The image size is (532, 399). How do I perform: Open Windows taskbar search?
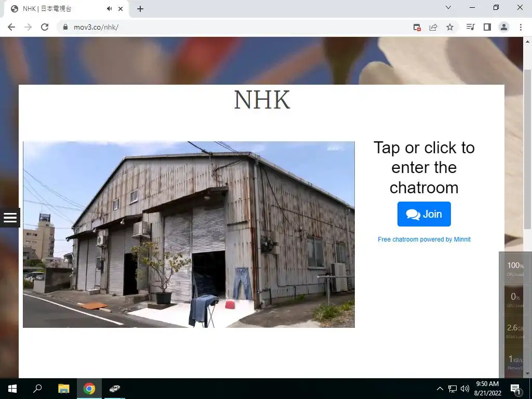point(37,389)
